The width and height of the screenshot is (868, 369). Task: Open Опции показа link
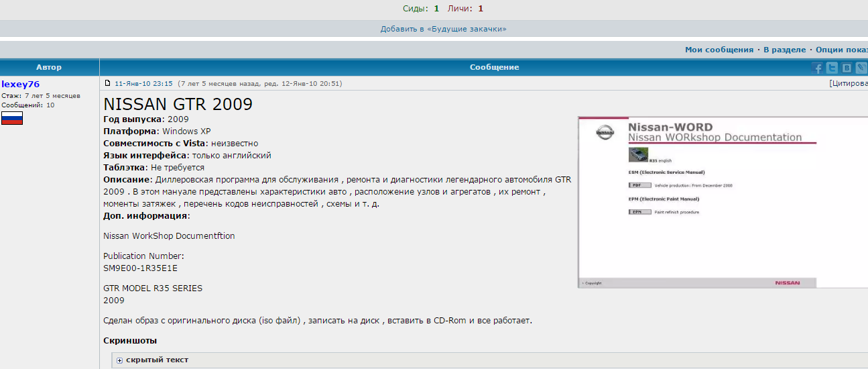(841, 50)
